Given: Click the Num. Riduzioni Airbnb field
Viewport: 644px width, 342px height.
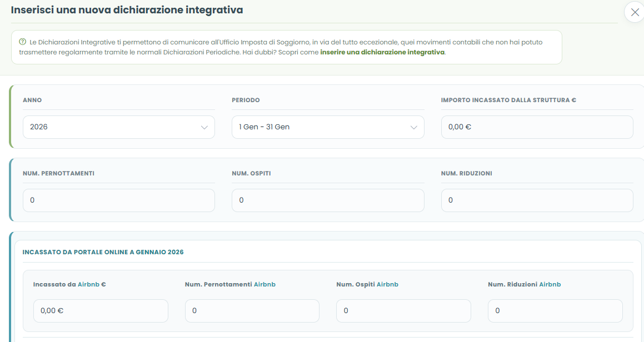Looking at the screenshot, I should [x=555, y=311].
